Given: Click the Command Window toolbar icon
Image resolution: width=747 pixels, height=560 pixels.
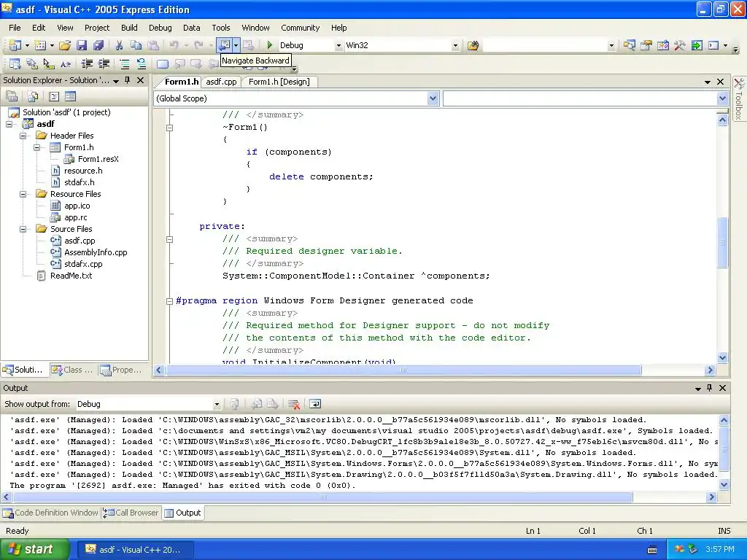Looking at the screenshot, I should pos(713,45).
